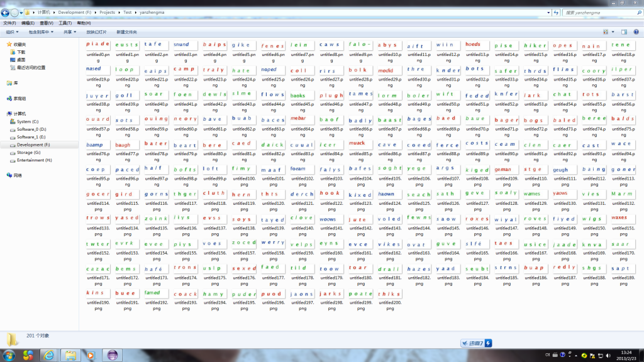The image size is (644, 362).
Task: Open the Windows Start orb
Action: [9, 355]
